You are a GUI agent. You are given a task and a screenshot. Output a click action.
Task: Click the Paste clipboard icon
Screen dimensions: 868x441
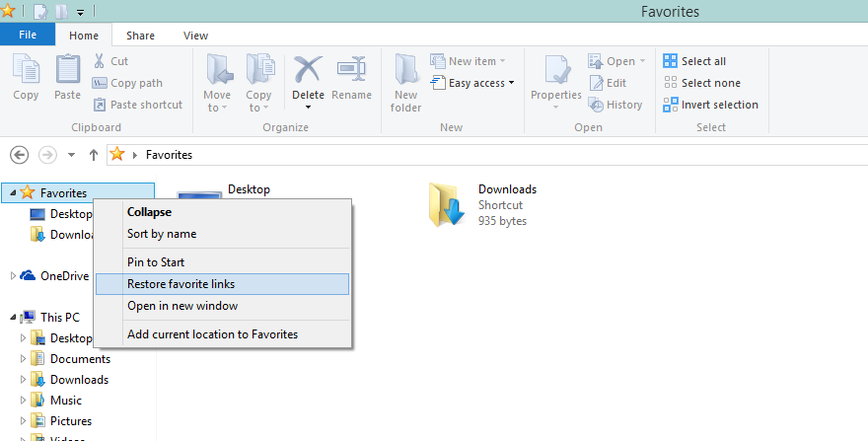coord(67,70)
